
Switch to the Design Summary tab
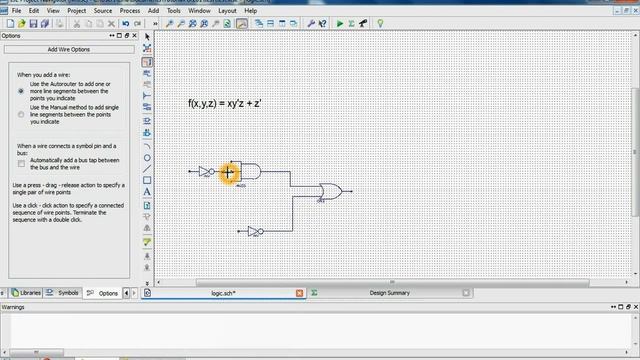pos(389,293)
